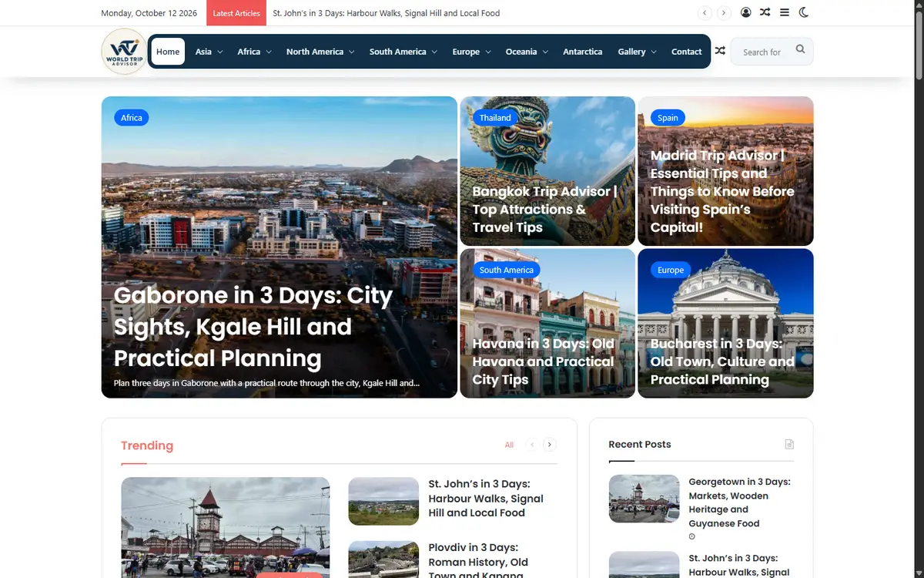Expand the Asia dropdown menu
Viewport: 924px width, 578px height.
pyautogui.click(x=209, y=52)
